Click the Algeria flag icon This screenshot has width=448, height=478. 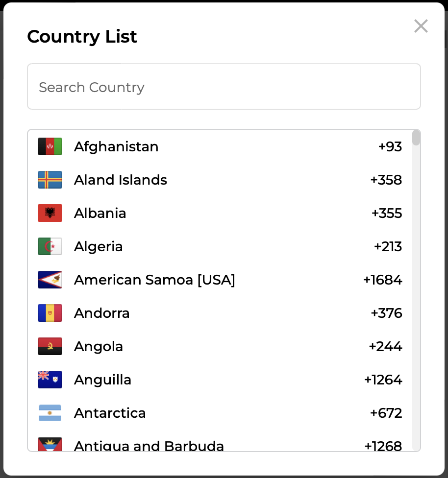tap(50, 246)
